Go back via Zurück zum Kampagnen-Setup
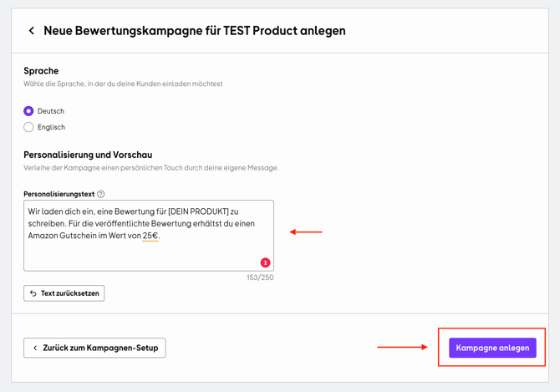This screenshot has height=392, width=560. [x=94, y=348]
